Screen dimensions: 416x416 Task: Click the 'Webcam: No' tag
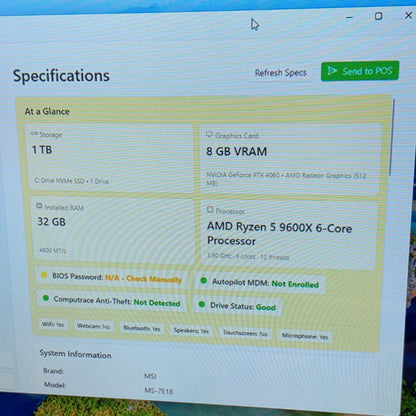[93, 326]
